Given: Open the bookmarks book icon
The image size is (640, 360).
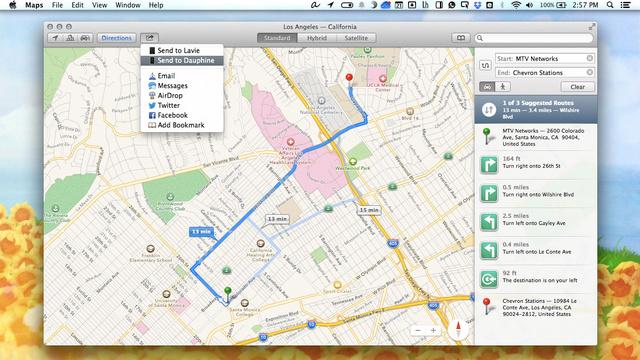Looking at the screenshot, I should click(x=461, y=38).
